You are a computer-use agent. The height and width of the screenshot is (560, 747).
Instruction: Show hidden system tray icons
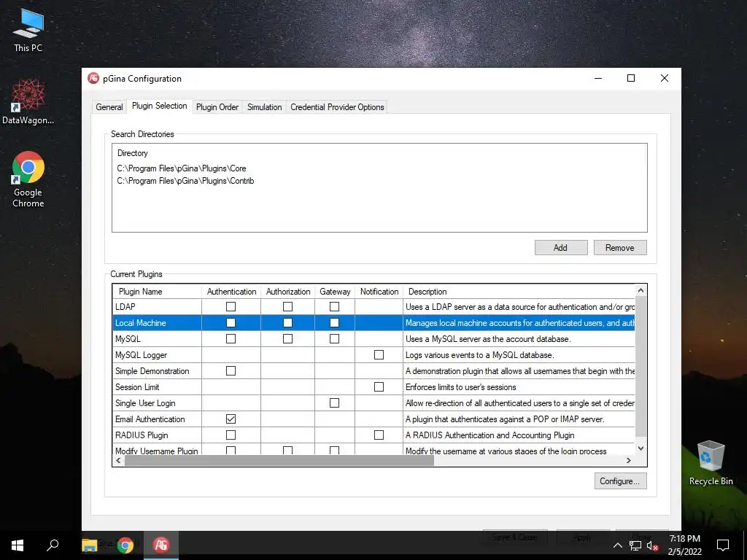617,545
